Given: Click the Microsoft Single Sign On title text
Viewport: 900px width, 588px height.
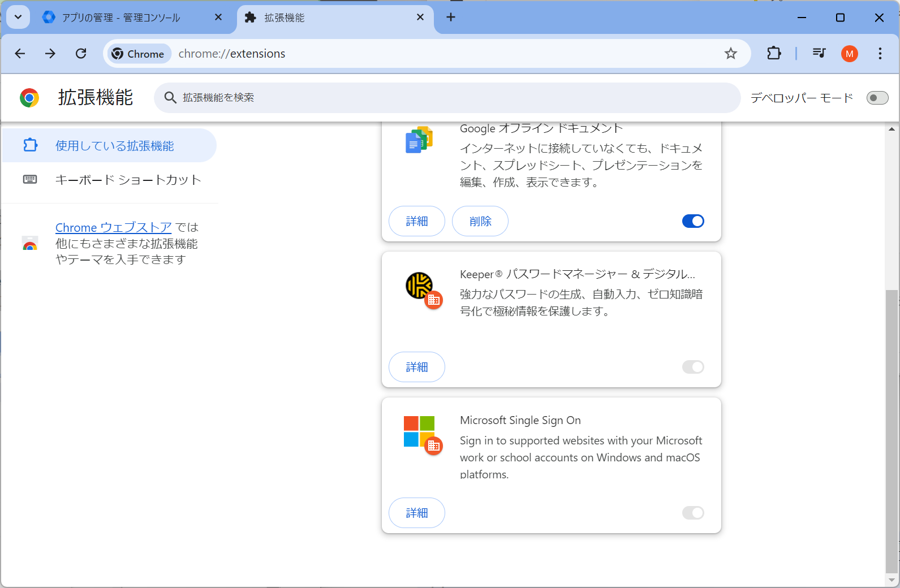Looking at the screenshot, I should pyautogui.click(x=520, y=420).
